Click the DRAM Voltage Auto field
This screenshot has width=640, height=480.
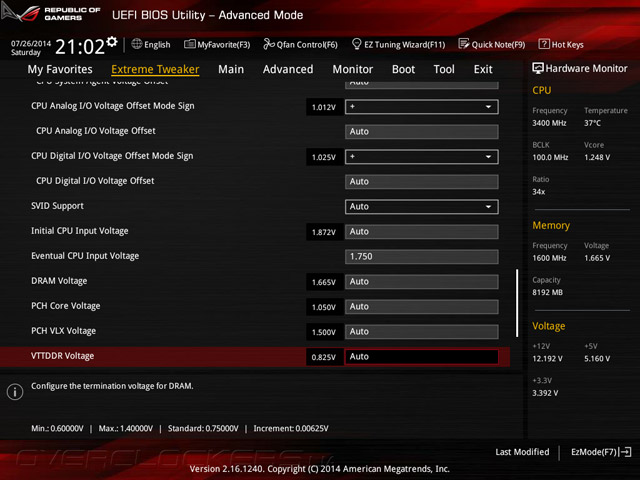point(421,281)
